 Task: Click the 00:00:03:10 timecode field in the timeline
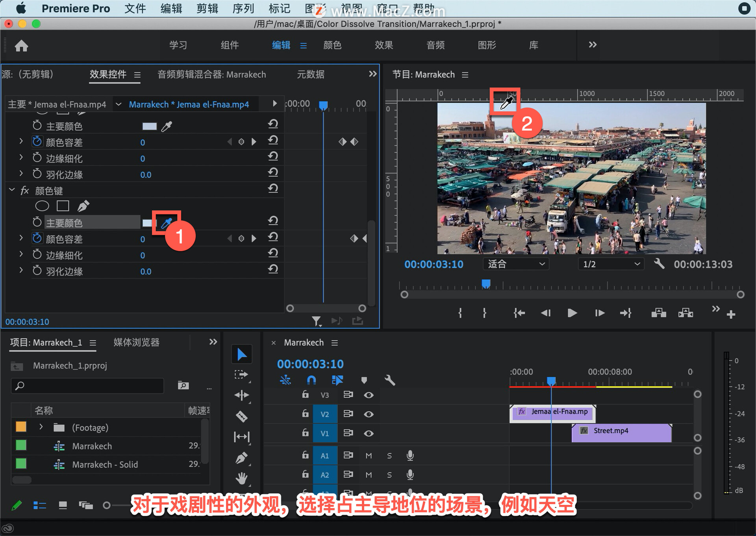pos(310,364)
